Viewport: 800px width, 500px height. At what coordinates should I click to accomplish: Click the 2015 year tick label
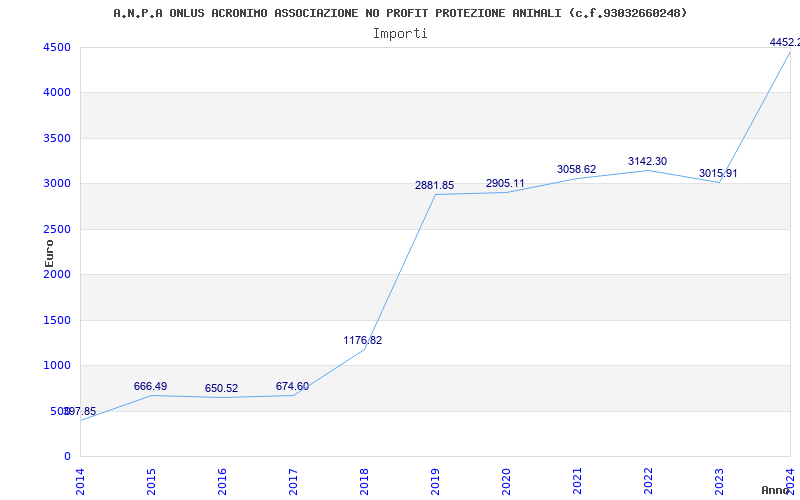point(151,482)
